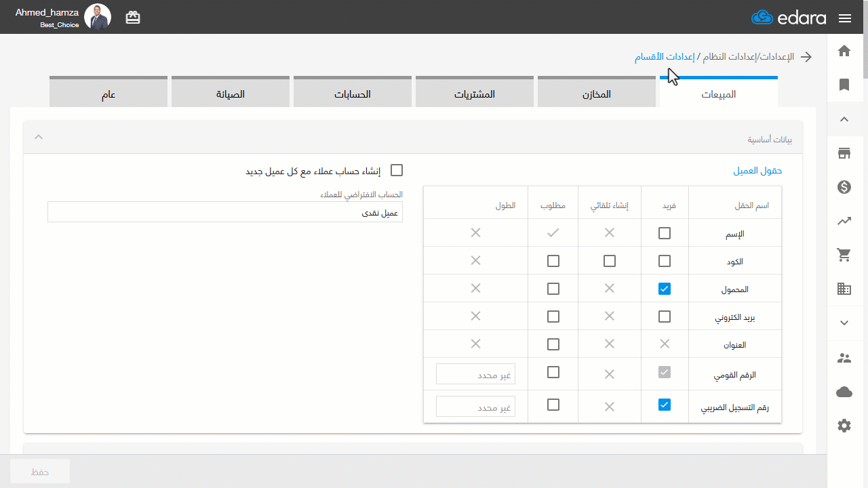The height and width of the screenshot is (488, 868).
Task: Open the store icon in sidebar
Action: [844, 153]
